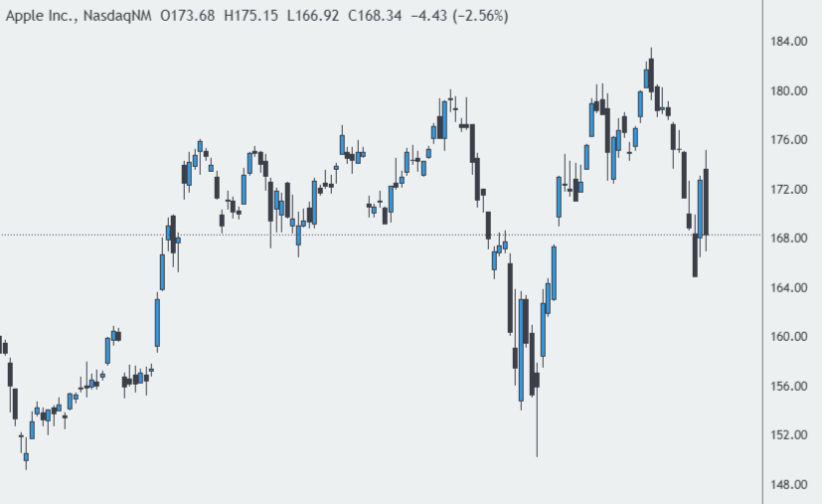Click the 184.00 price axis label
822x504 pixels.
coord(788,42)
